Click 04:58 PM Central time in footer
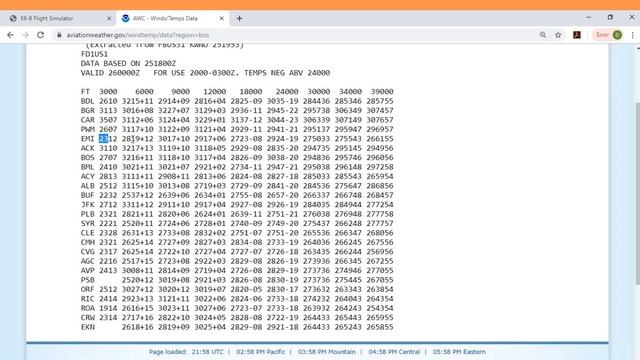640x360 pixels. 394,352
